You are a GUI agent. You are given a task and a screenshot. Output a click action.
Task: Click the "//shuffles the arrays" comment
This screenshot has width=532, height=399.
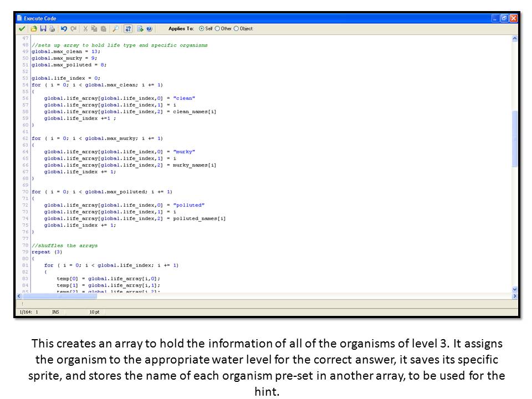[64, 245]
